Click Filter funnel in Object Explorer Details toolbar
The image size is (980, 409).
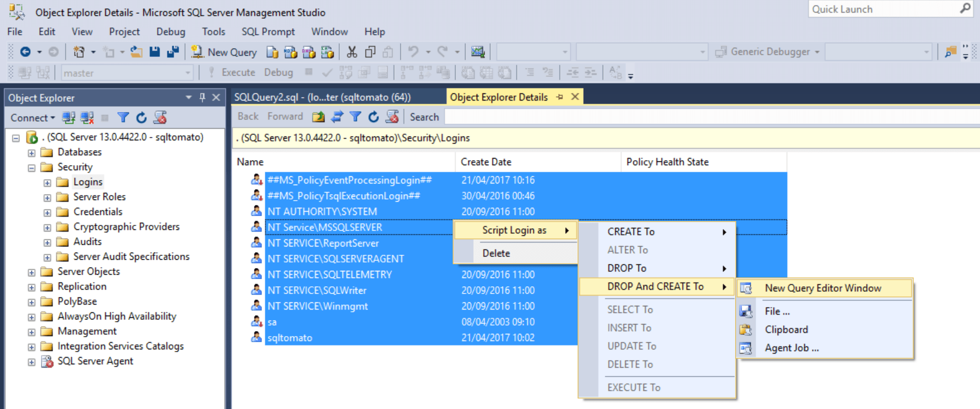pos(355,117)
